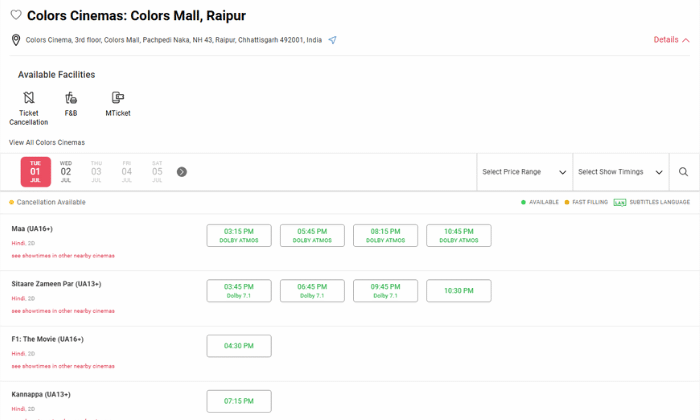
Task: Collapse the Details section
Action: pos(671,40)
